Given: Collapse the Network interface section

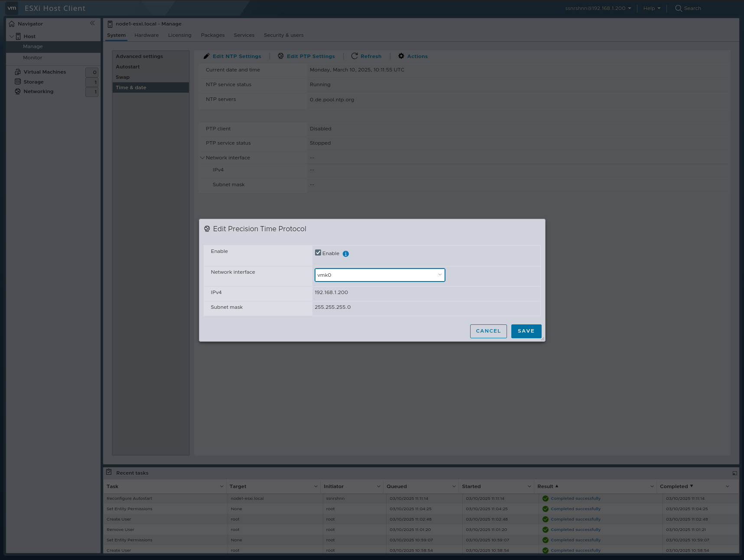Looking at the screenshot, I should (202, 158).
